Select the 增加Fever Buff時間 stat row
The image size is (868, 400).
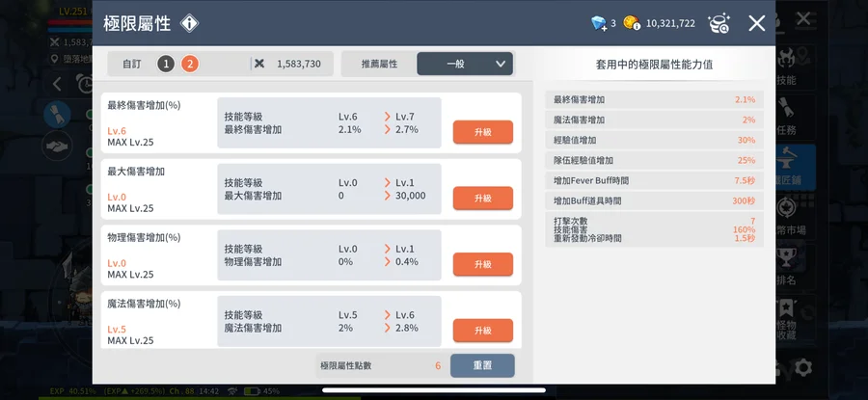pos(655,180)
